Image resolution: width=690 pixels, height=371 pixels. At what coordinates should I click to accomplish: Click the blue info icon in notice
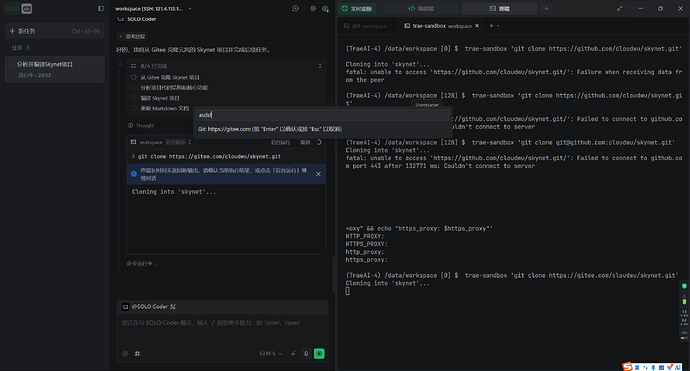tap(134, 174)
